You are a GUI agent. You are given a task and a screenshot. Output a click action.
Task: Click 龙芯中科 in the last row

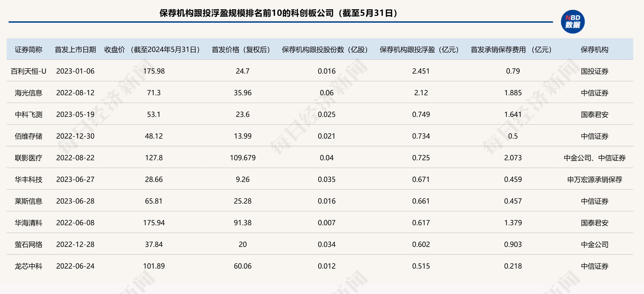28,266
